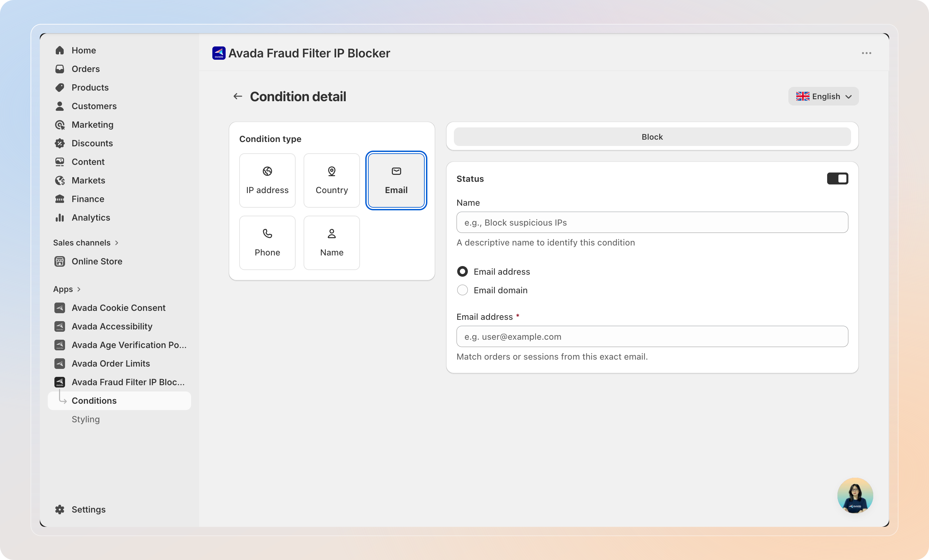Open the support chat avatar
This screenshot has height=560, width=929.
855,496
